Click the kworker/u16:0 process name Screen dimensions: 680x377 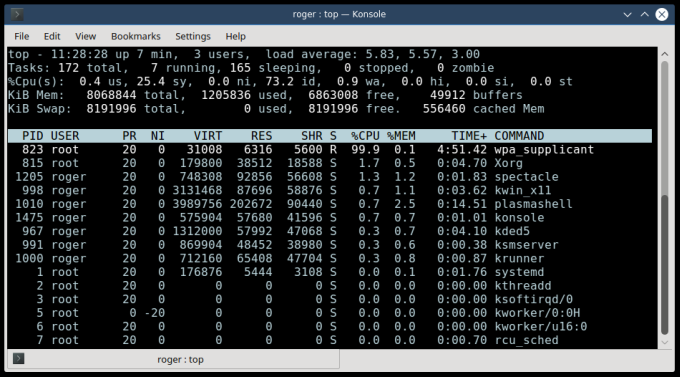(x=541, y=327)
